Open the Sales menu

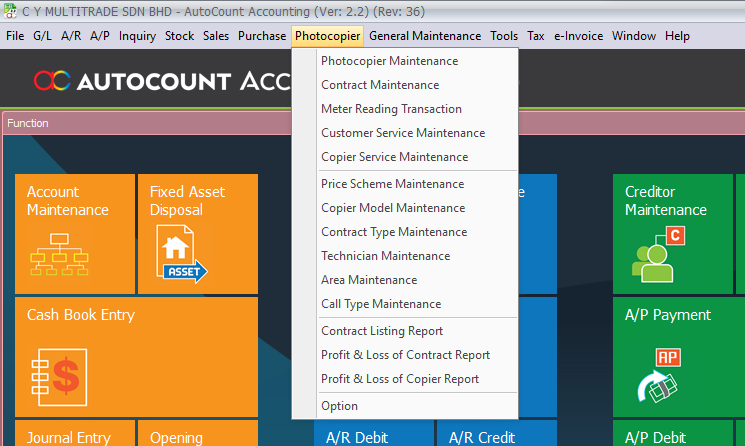click(216, 36)
